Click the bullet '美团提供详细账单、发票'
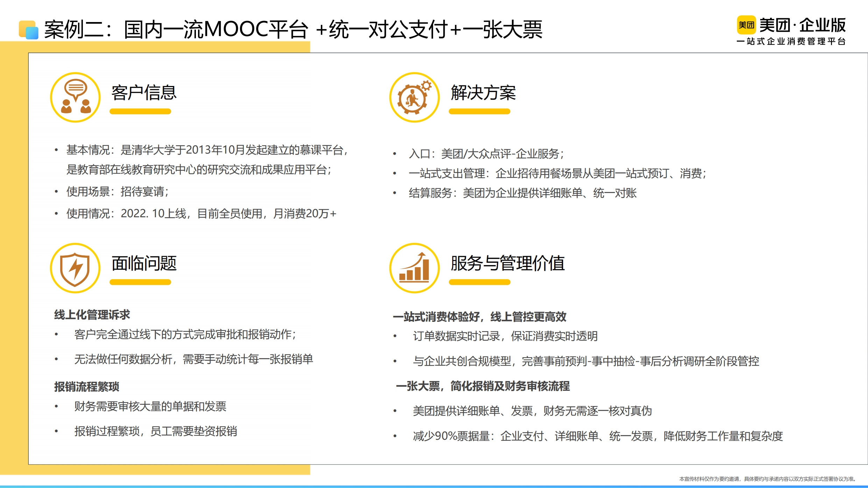The width and height of the screenshot is (868, 488). click(x=532, y=411)
